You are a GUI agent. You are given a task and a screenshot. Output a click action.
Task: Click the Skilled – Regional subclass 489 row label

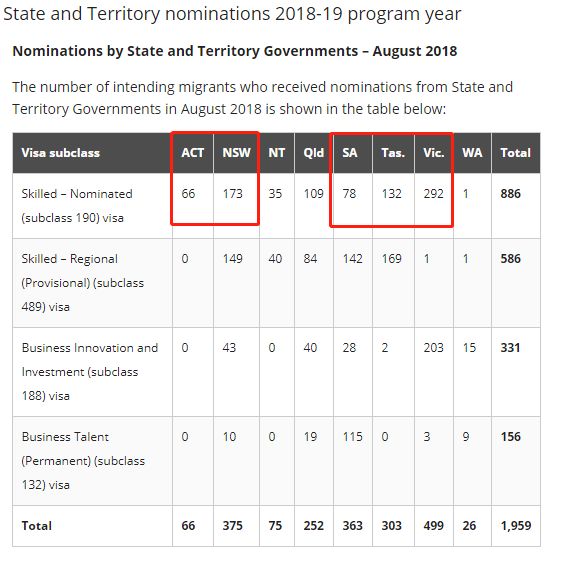(83, 283)
